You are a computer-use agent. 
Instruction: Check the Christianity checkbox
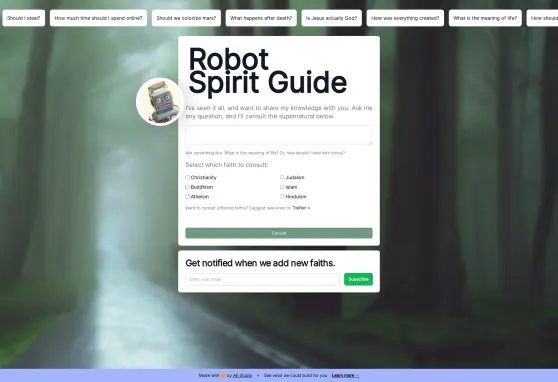tap(187, 177)
